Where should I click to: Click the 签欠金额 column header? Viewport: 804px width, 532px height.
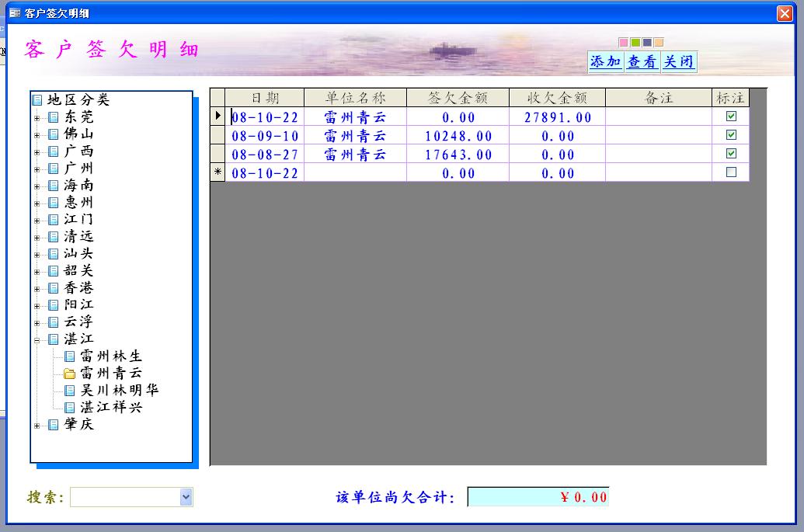458,97
